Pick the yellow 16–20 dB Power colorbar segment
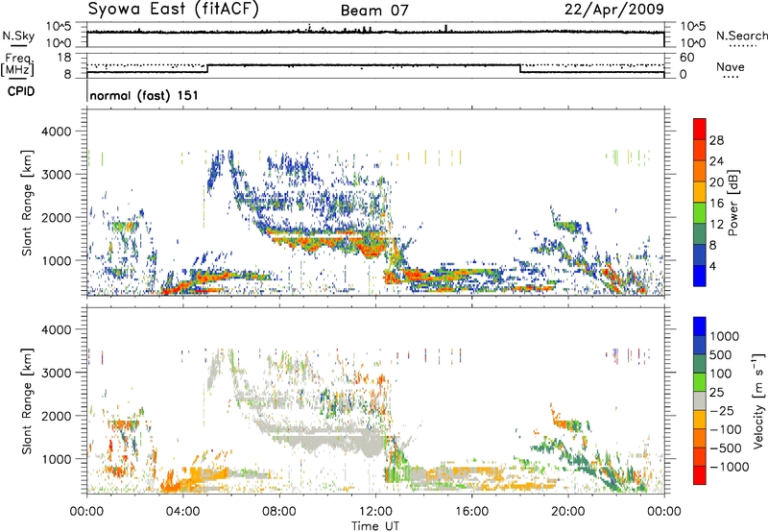Screen dimensions: 768x532 [700, 192]
